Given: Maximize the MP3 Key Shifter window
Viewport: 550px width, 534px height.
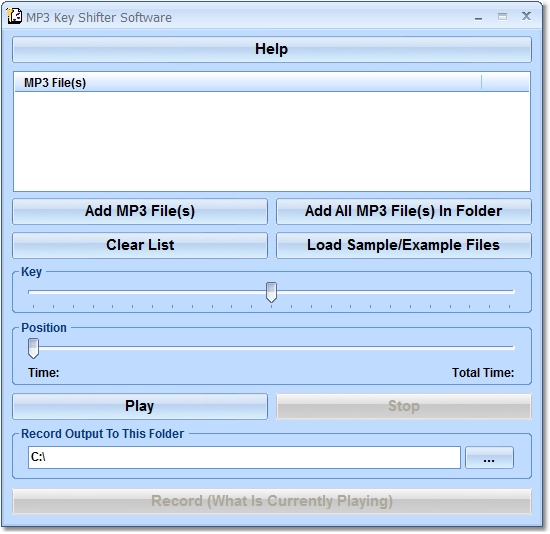Looking at the screenshot, I should (502, 16).
